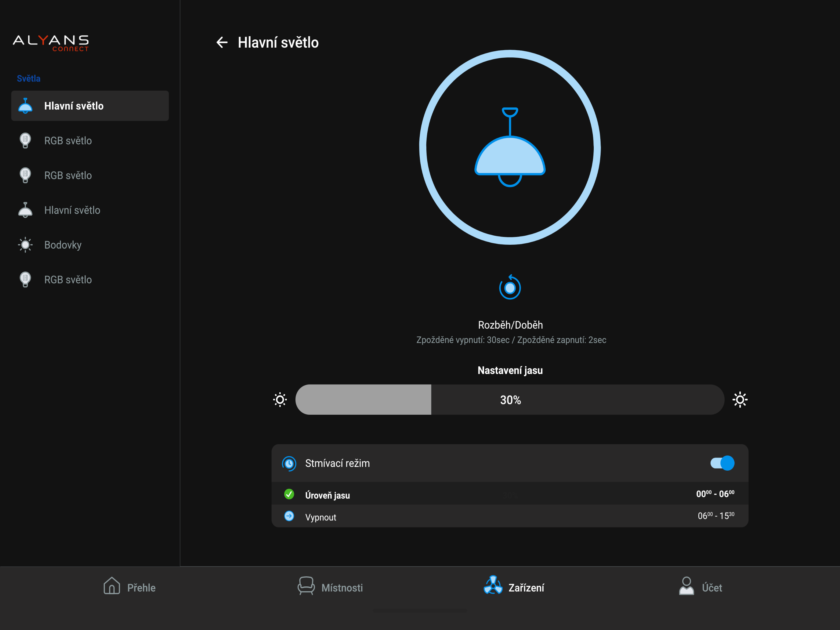This screenshot has height=630, width=840.
Task: Click the Stmívací režim label
Action: tap(337, 463)
